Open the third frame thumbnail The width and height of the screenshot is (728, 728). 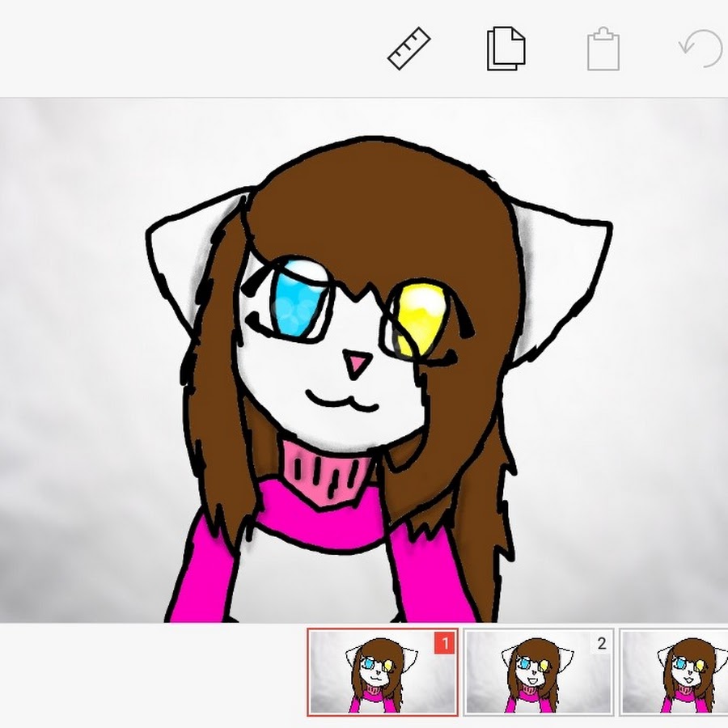pos(675,672)
